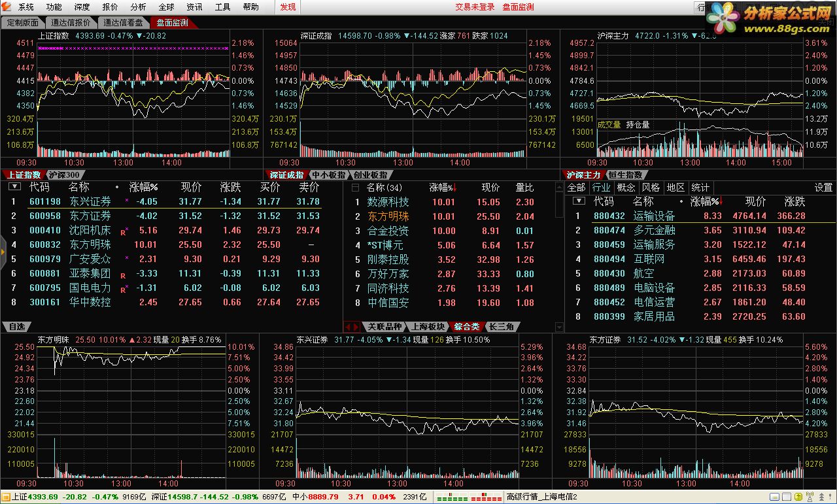The height and width of the screenshot is (504, 837).
Task: Open the left stock list dropdown arrow
Action: (x=13, y=187)
